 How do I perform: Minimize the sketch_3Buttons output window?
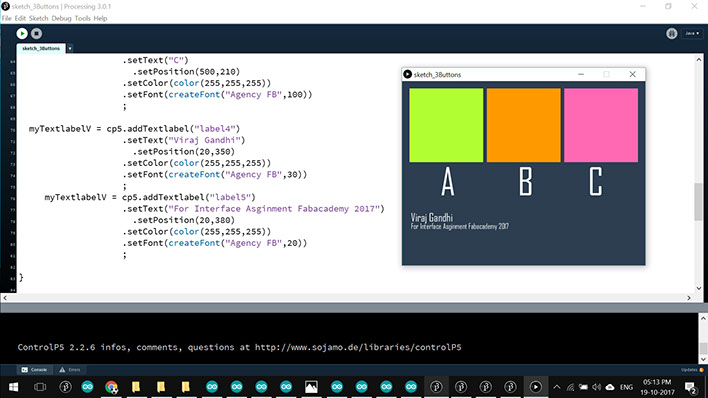(581, 75)
